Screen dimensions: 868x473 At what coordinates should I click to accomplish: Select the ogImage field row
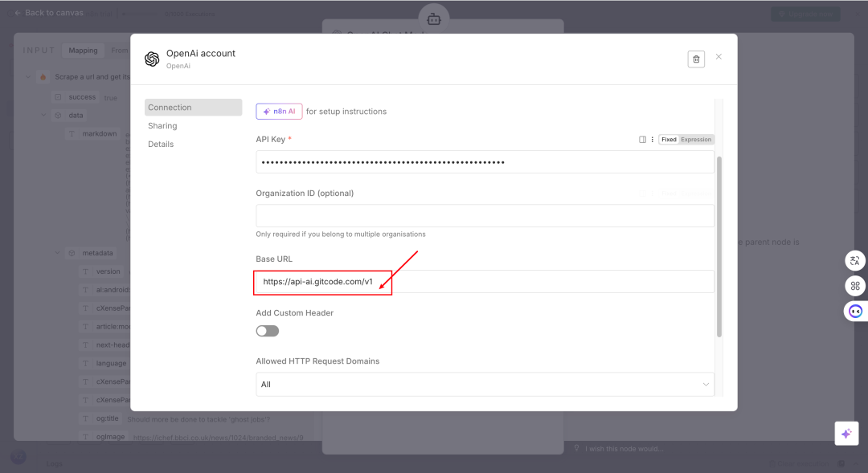(105, 437)
